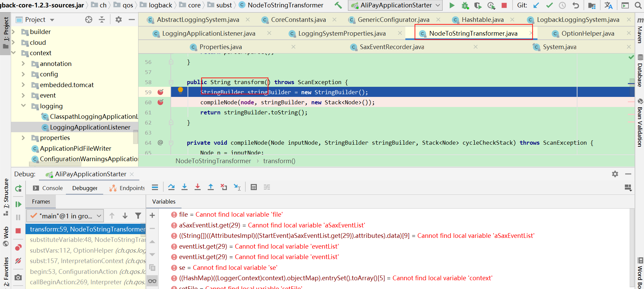Switch to Hashtable.java tab

(483, 20)
